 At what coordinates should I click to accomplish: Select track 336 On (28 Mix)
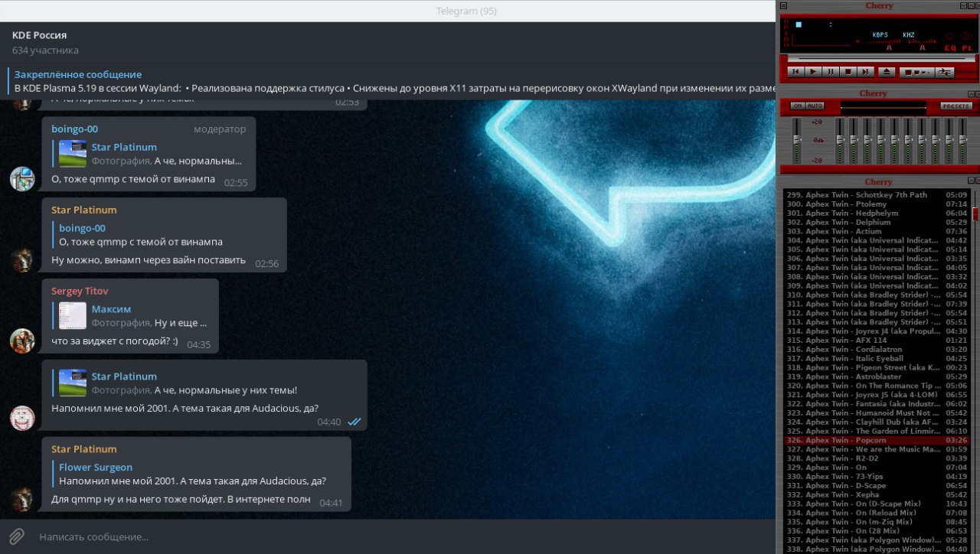click(x=877, y=531)
